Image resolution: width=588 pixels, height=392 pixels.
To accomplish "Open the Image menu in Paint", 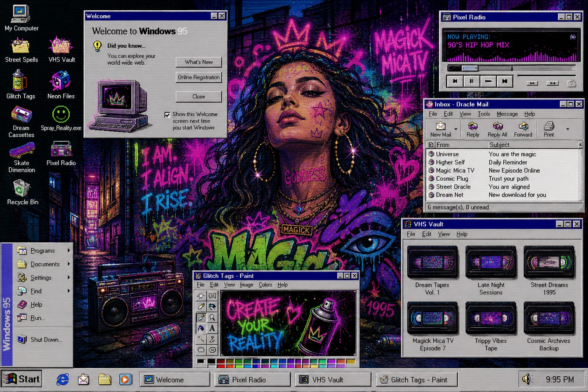I will point(247,285).
